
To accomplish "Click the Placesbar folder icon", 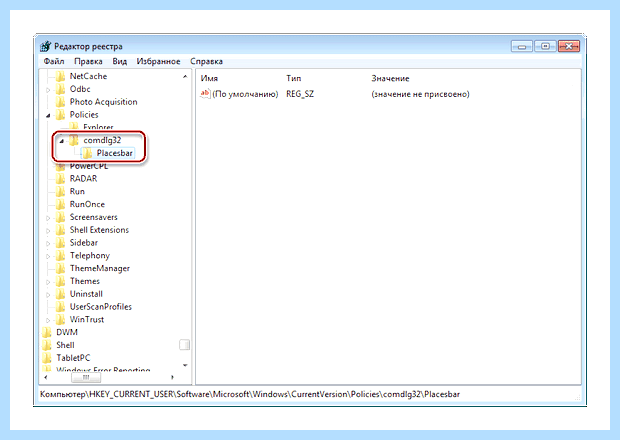I will click(x=87, y=153).
